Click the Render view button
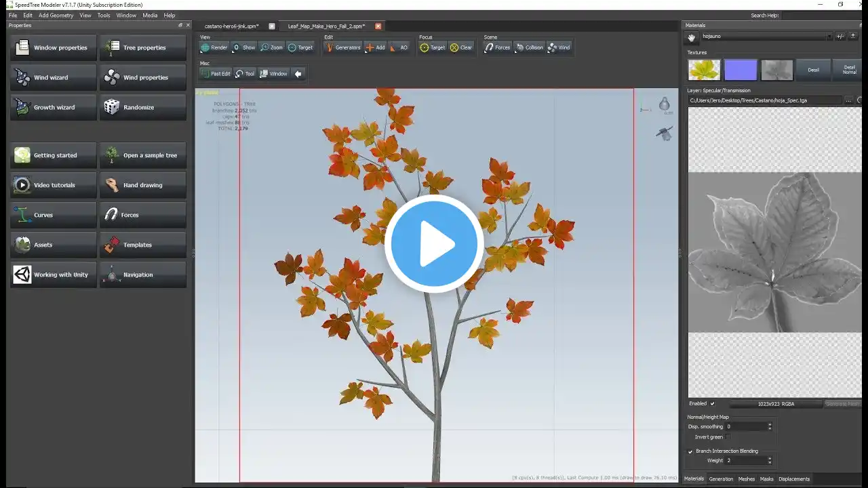868x488 pixels. [214, 47]
